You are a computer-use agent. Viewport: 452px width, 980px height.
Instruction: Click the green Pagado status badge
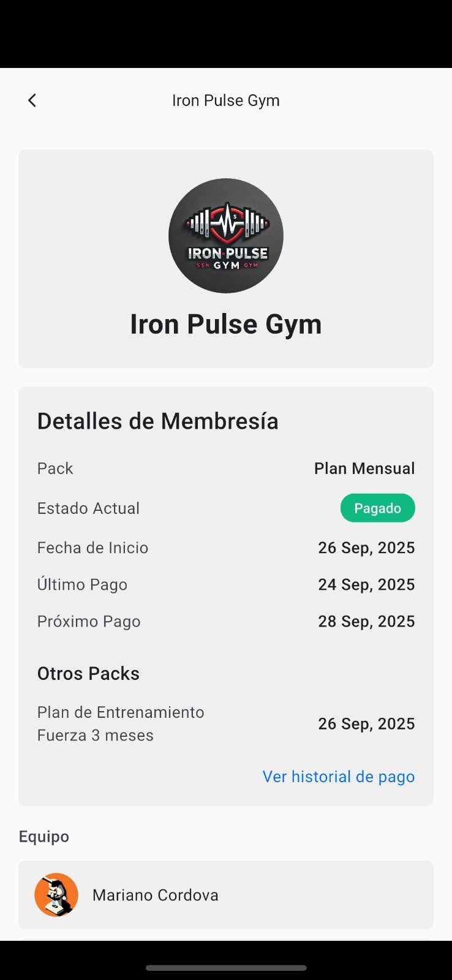click(377, 508)
